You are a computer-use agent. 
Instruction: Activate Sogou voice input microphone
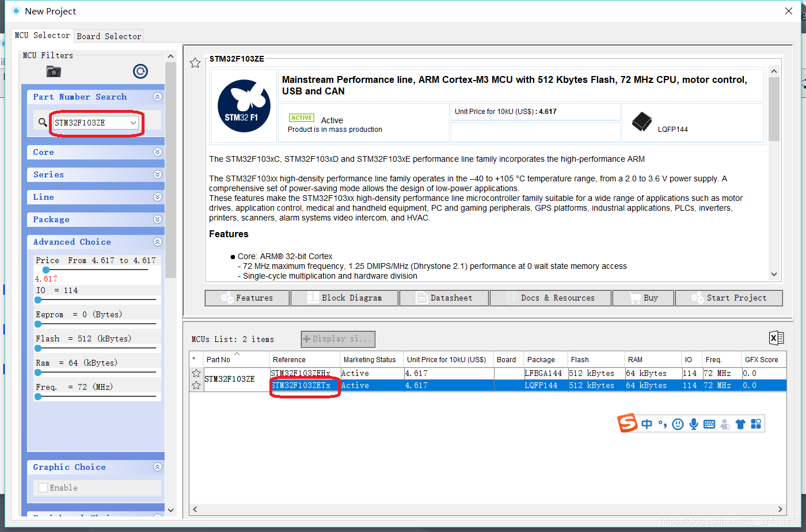[x=694, y=424]
